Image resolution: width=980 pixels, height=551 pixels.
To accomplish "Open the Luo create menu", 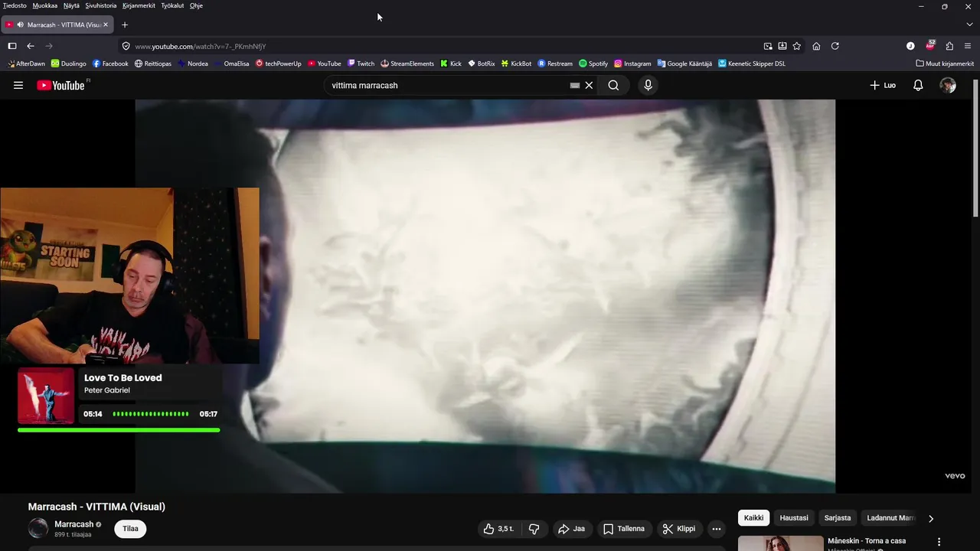I will click(x=883, y=86).
